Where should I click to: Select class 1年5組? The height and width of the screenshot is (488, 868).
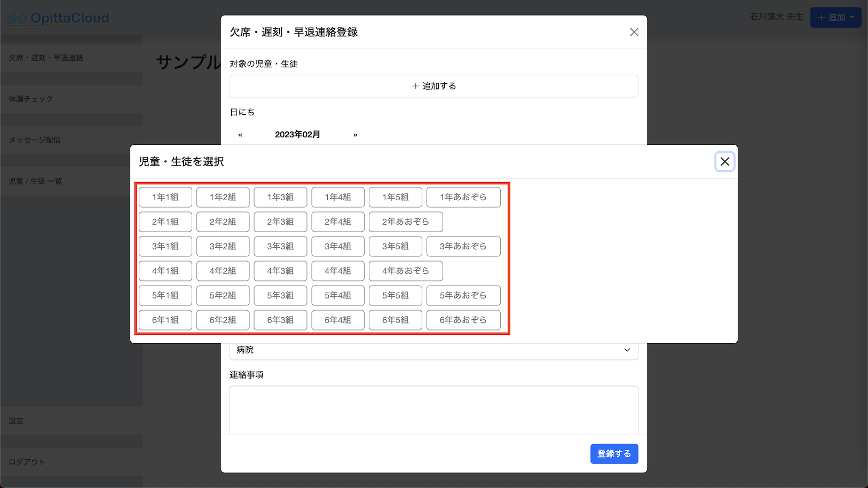396,197
